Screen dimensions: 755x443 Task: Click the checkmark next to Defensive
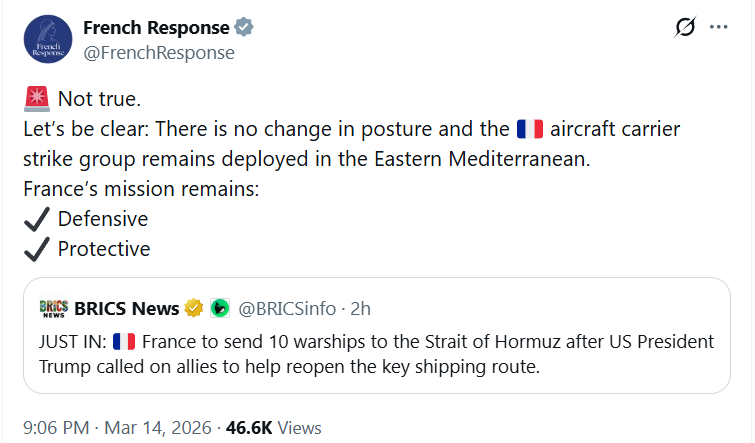coord(37,219)
